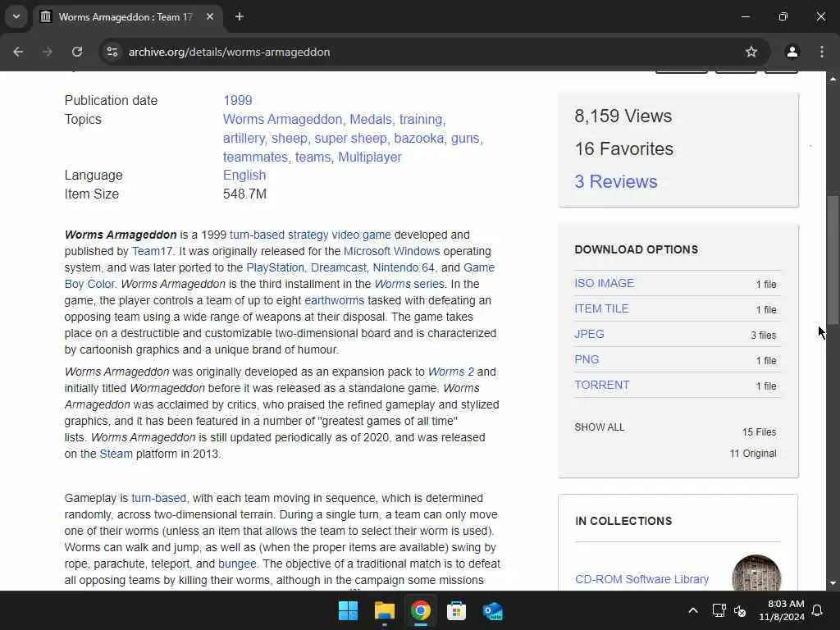Viewport: 840px width, 630px height.
Task: Click the sheep topic link
Action: pyautogui.click(x=289, y=138)
